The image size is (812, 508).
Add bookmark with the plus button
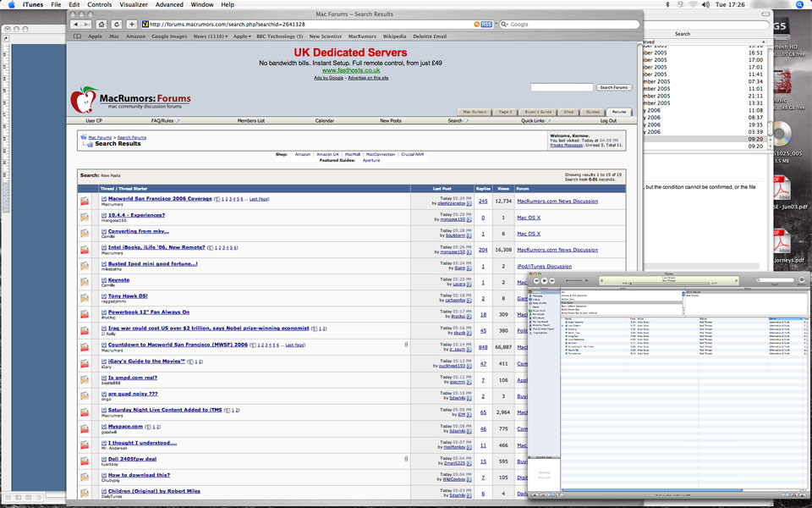pyautogui.click(x=132, y=25)
